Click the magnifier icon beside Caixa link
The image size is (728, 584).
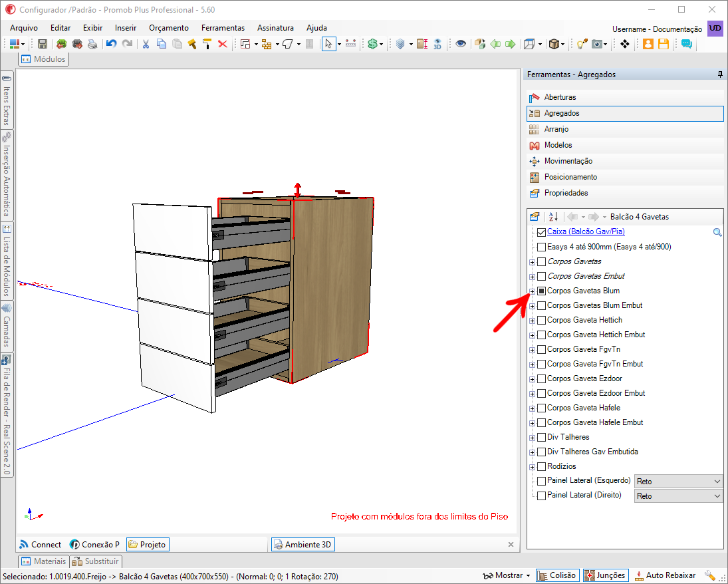click(717, 232)
